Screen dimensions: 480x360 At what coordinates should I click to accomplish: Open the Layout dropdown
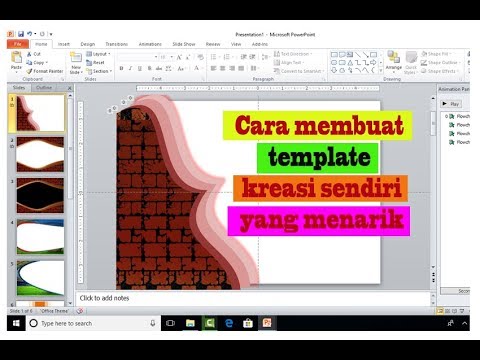98,54
